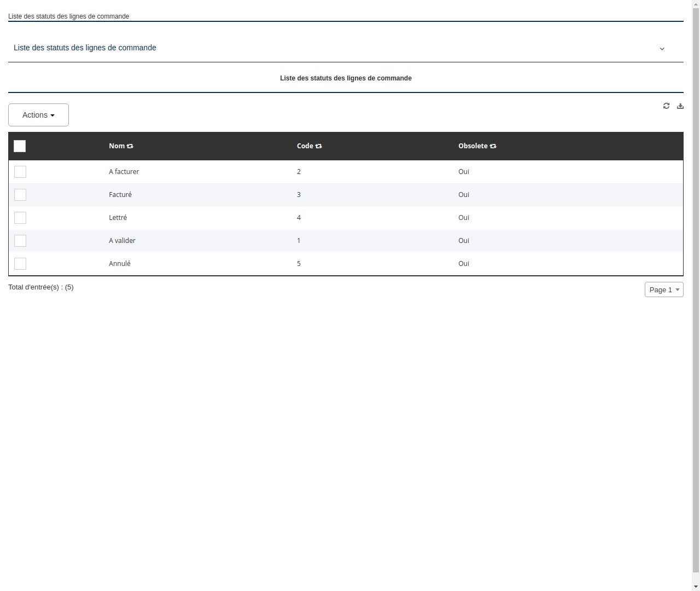Open the Annulé status entry

click(119, 263)
